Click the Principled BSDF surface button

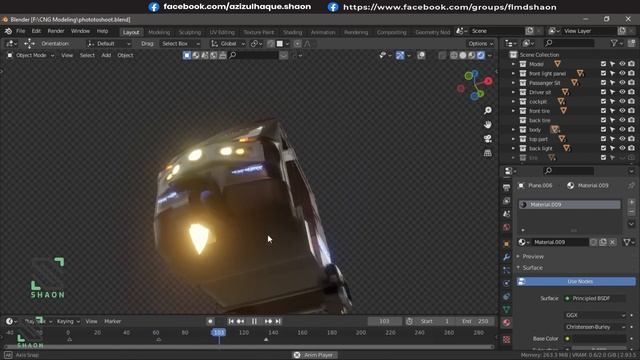(595, 298)
